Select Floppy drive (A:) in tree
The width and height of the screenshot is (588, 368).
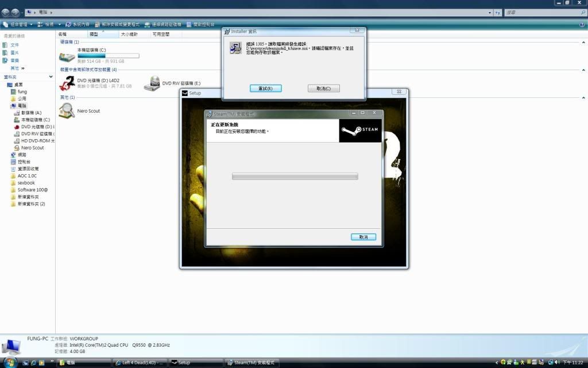click(28, 113)
